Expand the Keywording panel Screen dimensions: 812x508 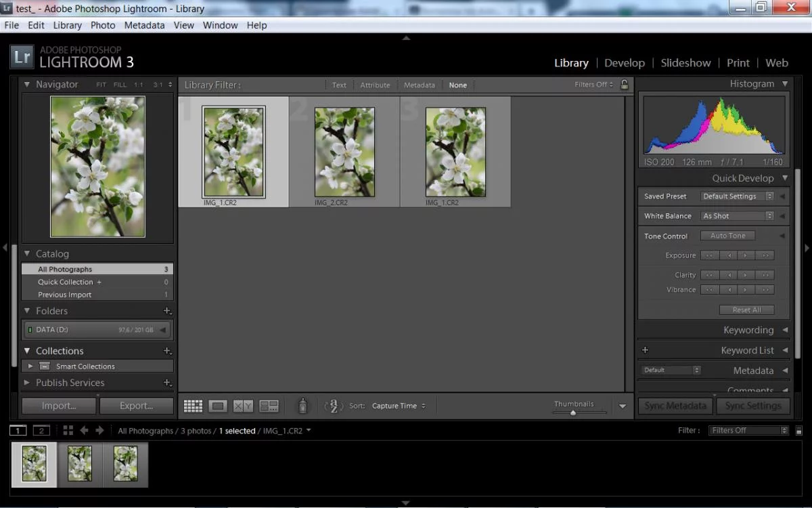coord(748,330)
